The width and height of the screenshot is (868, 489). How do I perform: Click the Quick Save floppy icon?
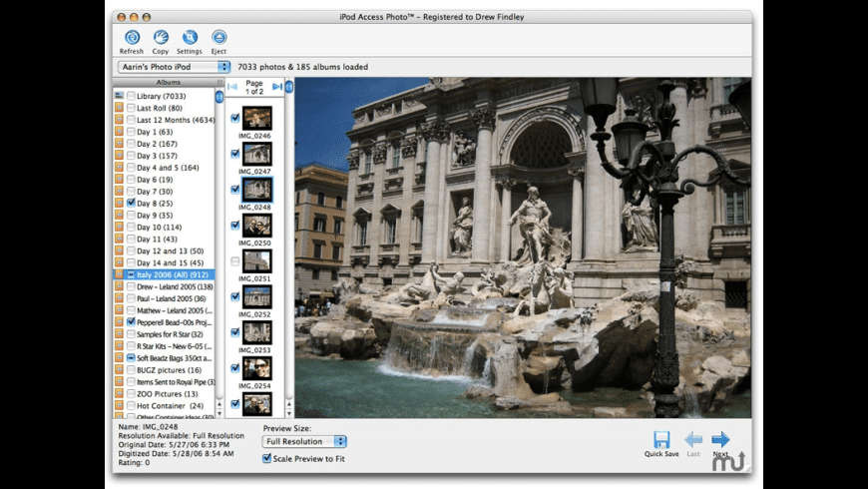click(661, 440)
